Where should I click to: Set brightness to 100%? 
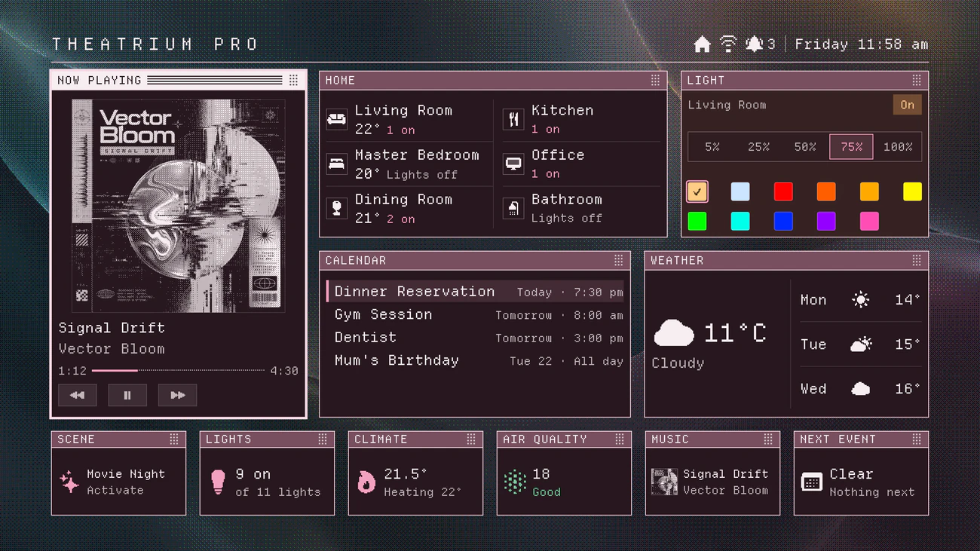click(898, 147)
